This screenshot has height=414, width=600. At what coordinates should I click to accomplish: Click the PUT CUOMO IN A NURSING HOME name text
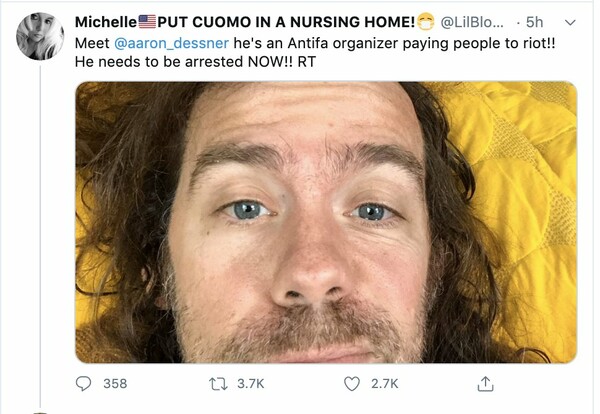(x=286, y=22)
